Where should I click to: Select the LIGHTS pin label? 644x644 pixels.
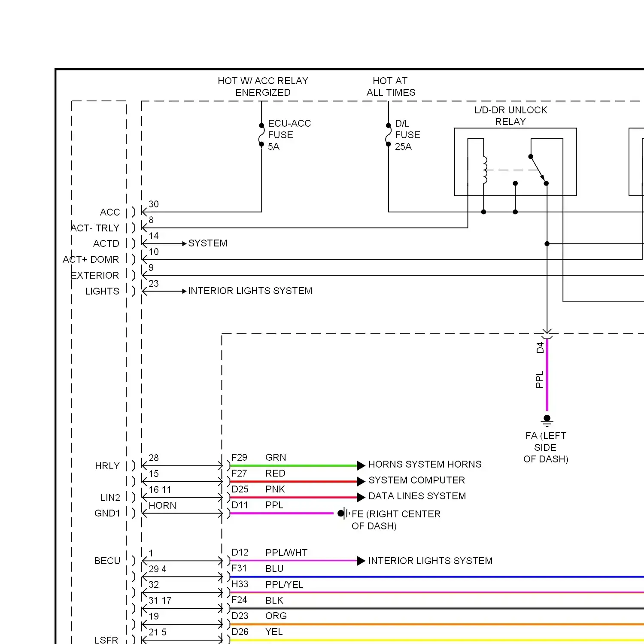pyautogui.click(x=102, y=291)
